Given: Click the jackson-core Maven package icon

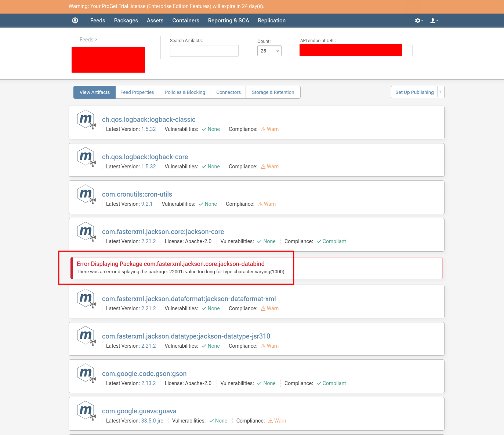Looking at the screenshot, I should pyautogui.click(x=86, y=232).
